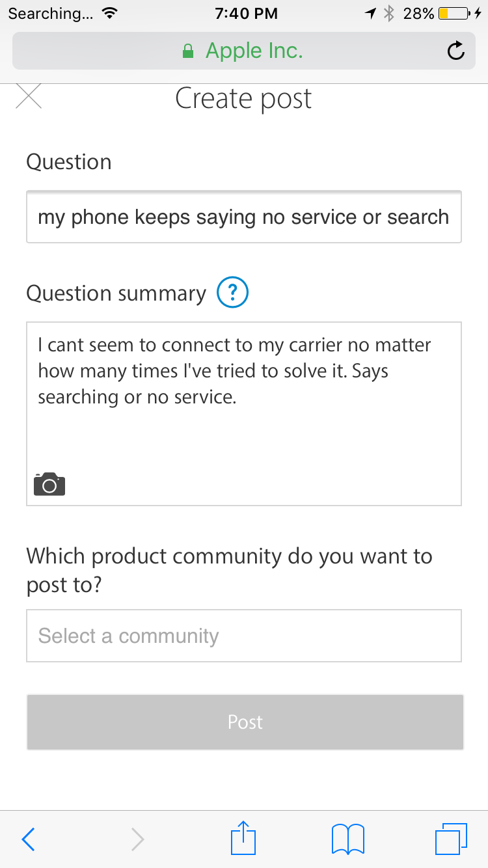Tap the Apple Inc. address bar

(243, 51)
